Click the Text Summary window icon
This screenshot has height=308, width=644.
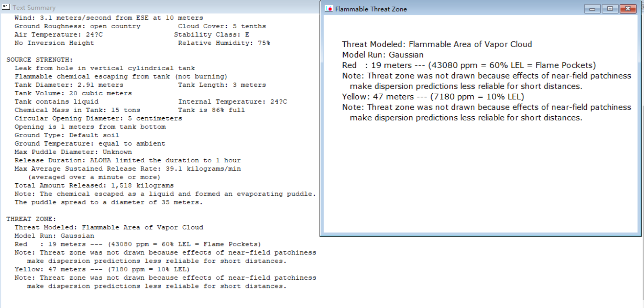point(6,7)
